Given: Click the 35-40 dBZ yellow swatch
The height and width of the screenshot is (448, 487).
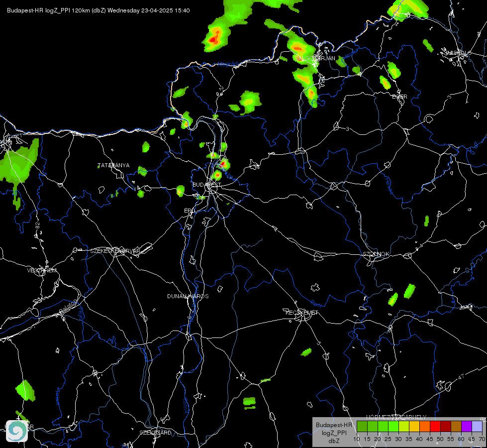Looking at the screenshot, I should coord(414,426).
